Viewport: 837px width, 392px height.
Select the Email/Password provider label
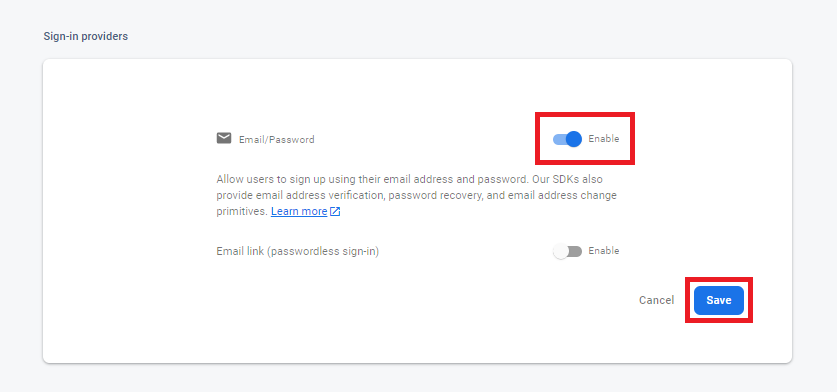(277, 140)
